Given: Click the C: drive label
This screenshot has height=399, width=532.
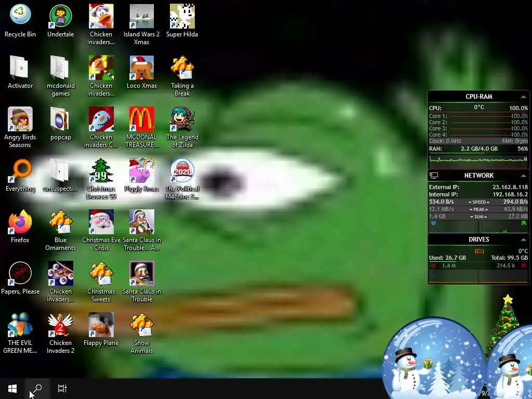Looking at the screenshot, I should [x=479, y=251].
